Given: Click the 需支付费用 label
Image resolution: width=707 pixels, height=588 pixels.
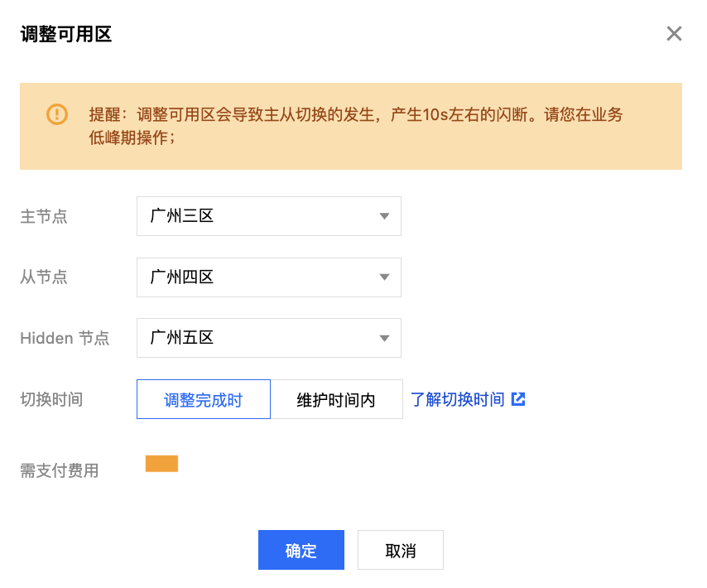Looking at the screenshot, I should (60, 470).
